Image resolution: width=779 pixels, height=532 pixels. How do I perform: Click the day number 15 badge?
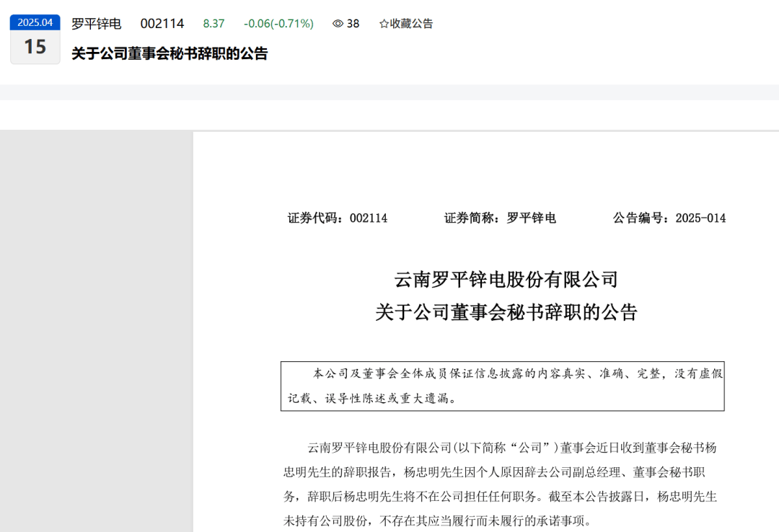(35, 48)
